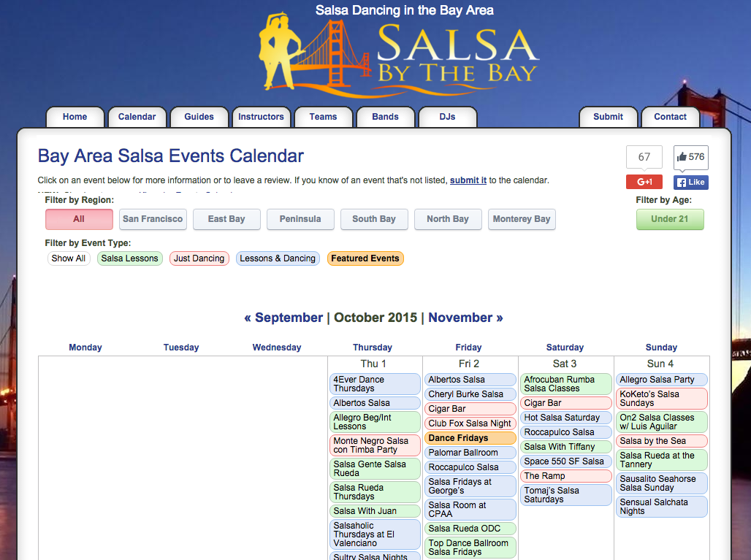Screen dimensions: 751x560
Task: Click the Google +1 share icon
Action: (644, 181)
